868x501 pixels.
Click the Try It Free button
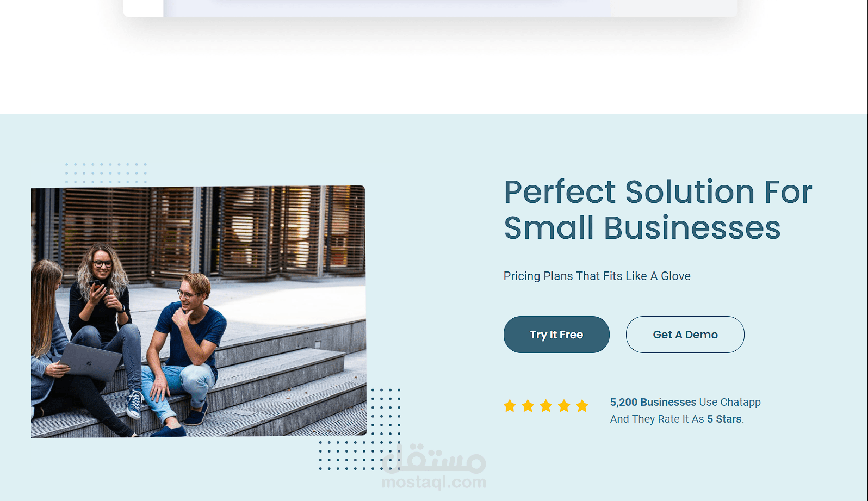[x=556, y=335]
